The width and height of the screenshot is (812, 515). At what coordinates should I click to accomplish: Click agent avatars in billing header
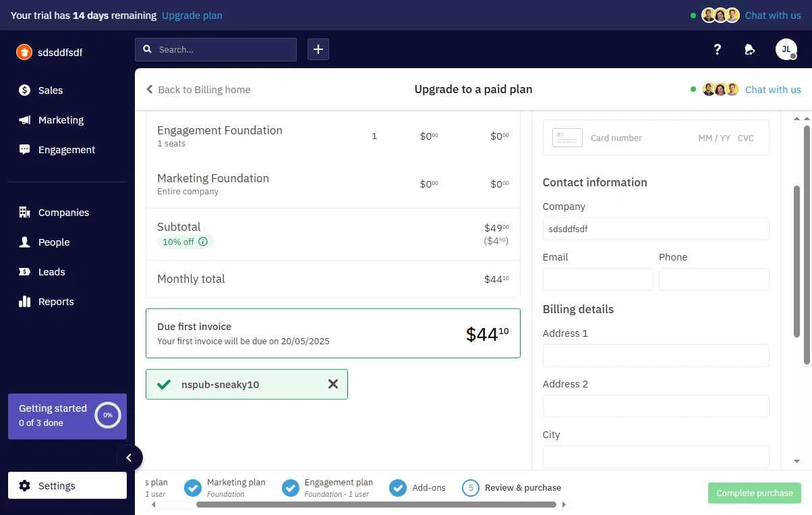pos(721,89)
